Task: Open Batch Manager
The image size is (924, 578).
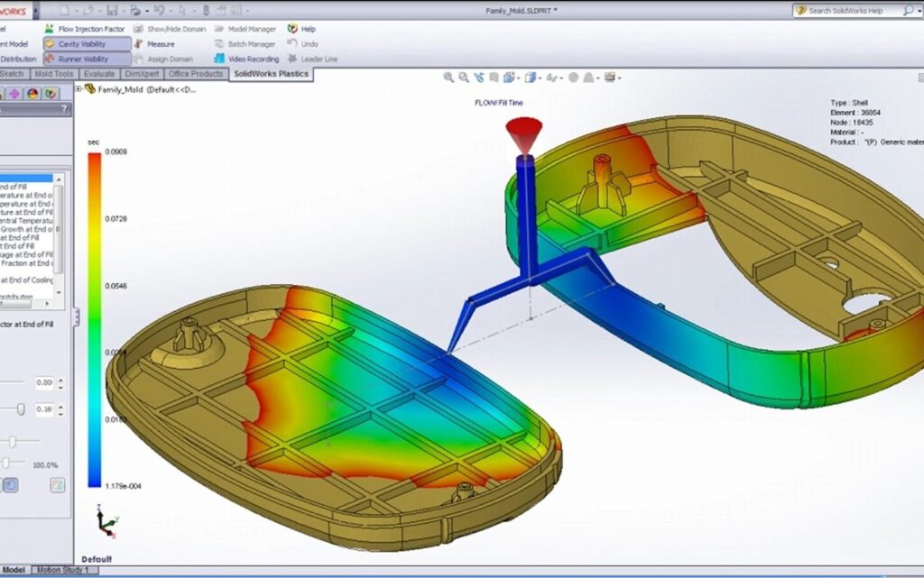Action: (x=245, y=44)
